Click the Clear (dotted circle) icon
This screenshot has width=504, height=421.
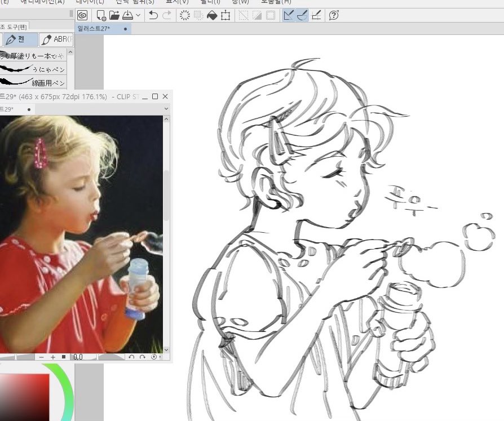184,15
